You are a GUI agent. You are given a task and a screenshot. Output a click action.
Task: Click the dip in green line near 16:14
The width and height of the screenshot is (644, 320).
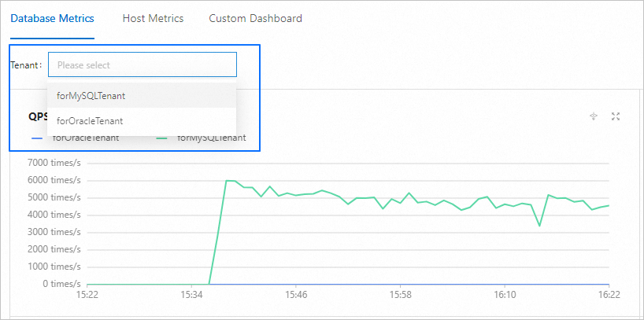tap(539, 226)
